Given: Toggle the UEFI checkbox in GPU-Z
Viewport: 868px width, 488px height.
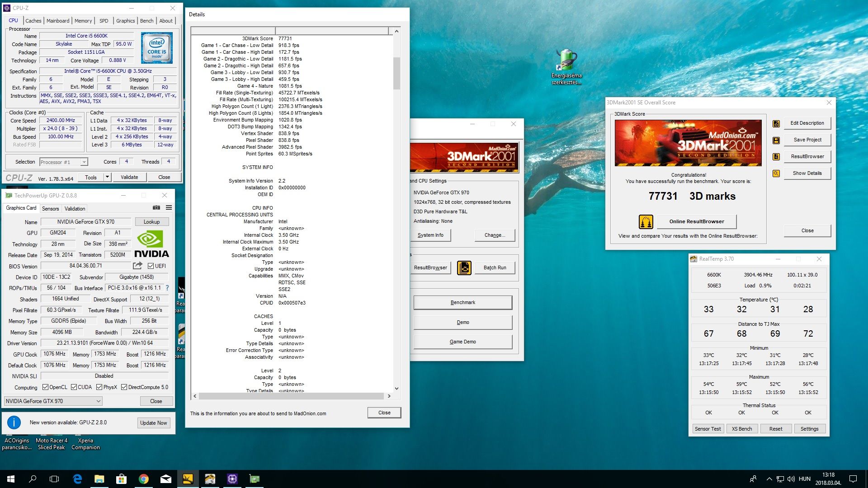Looking at the screenshot, I should (151, 266).
